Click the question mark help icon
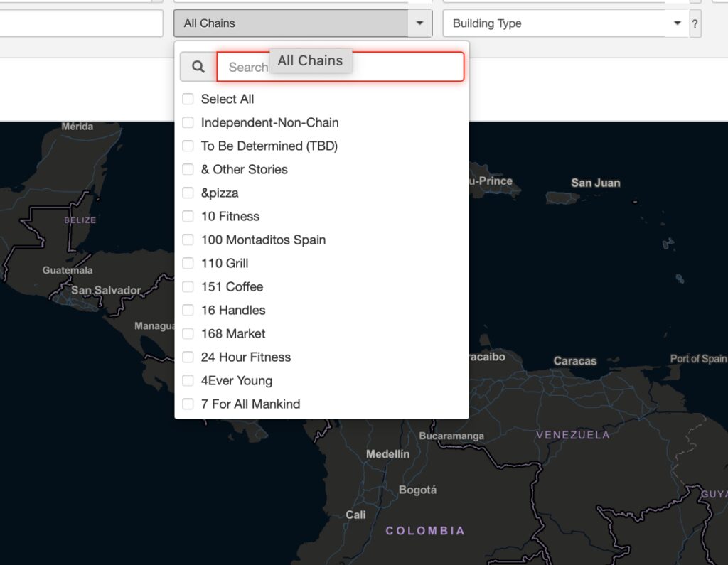This screenshot has height=565, width=728. (695, 23)
